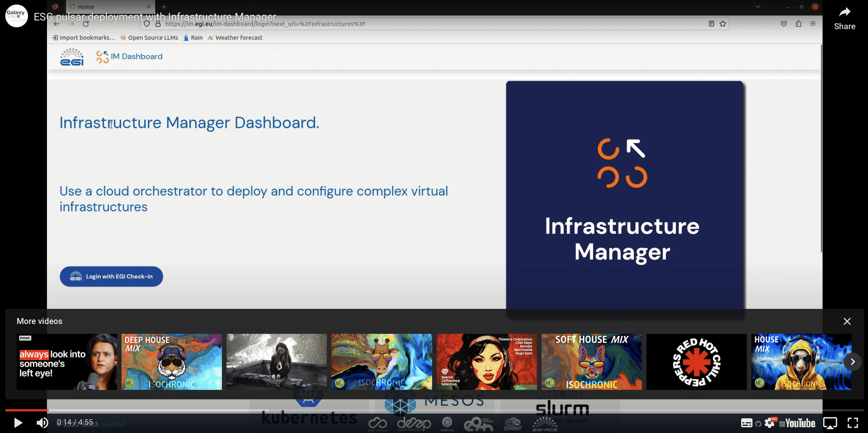
Task: Open the video title link
Action: tap(155, 17)
